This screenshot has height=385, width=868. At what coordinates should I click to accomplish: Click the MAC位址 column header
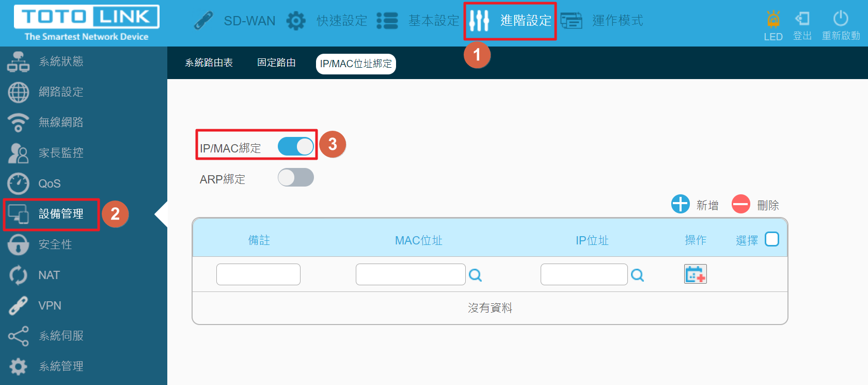(419, 240)
